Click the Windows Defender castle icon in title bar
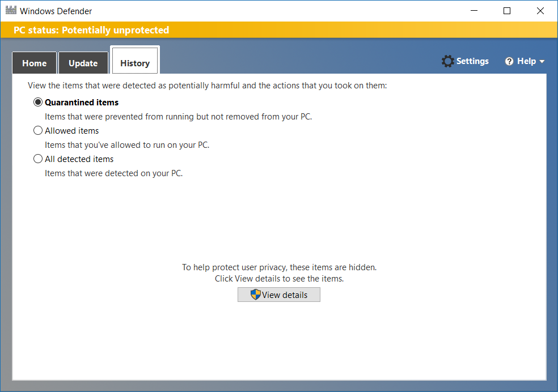The width and height of the screenshot is (558, 392). [x=11, y=10]
